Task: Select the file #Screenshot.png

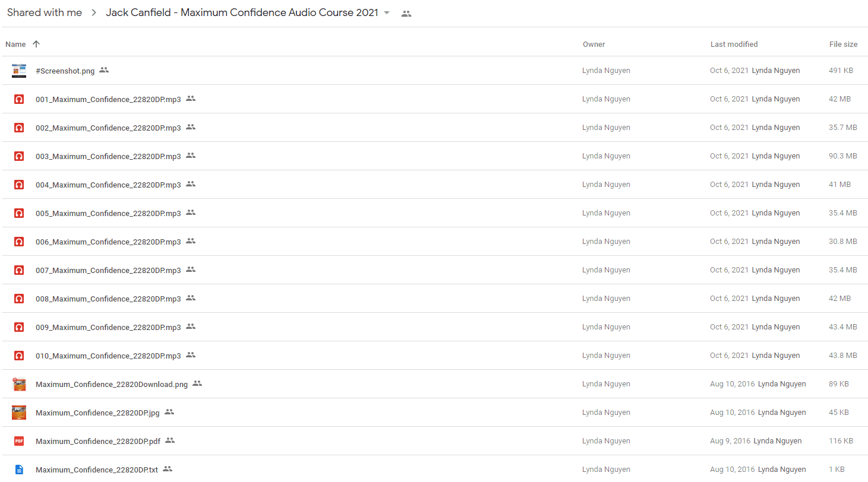Action: pyautogui.click(x=65, y=71)
